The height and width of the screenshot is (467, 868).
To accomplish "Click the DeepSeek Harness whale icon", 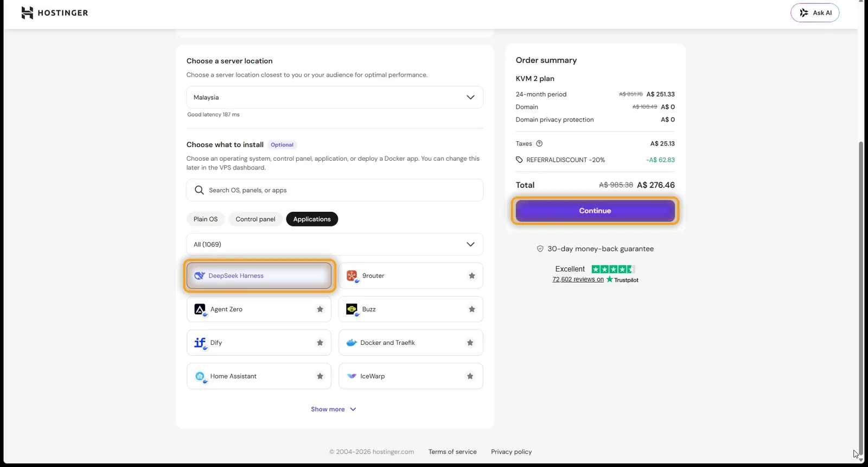I will click(200, 276).
